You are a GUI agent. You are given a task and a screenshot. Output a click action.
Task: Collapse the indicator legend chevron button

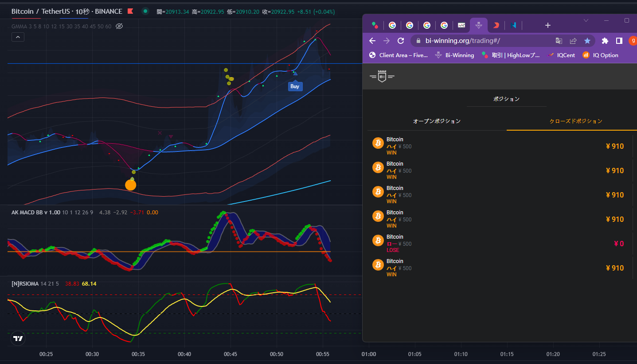18,37
